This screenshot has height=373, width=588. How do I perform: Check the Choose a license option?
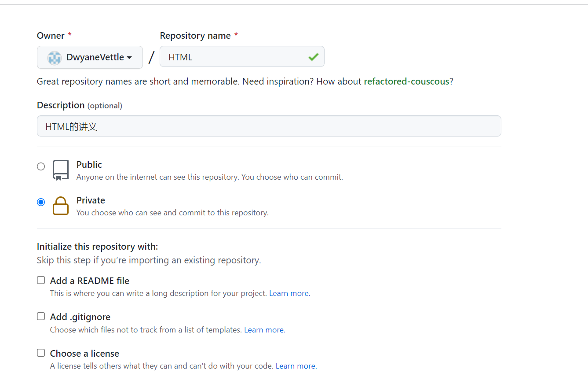pos(40,353)
